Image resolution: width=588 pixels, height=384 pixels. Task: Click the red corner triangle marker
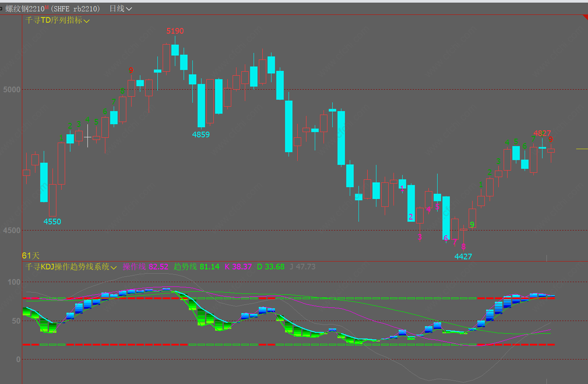point(585,17)
